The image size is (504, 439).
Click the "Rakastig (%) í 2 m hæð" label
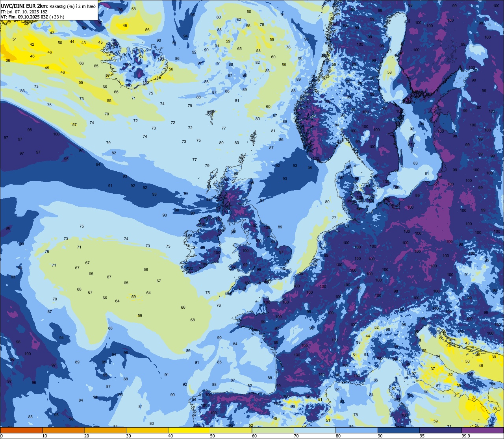(x=72, y=6)
